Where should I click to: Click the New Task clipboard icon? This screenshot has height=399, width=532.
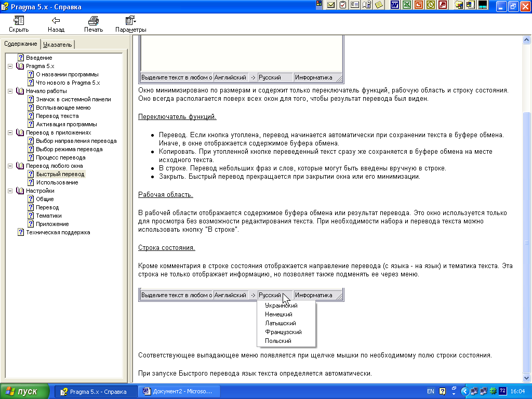343,5
